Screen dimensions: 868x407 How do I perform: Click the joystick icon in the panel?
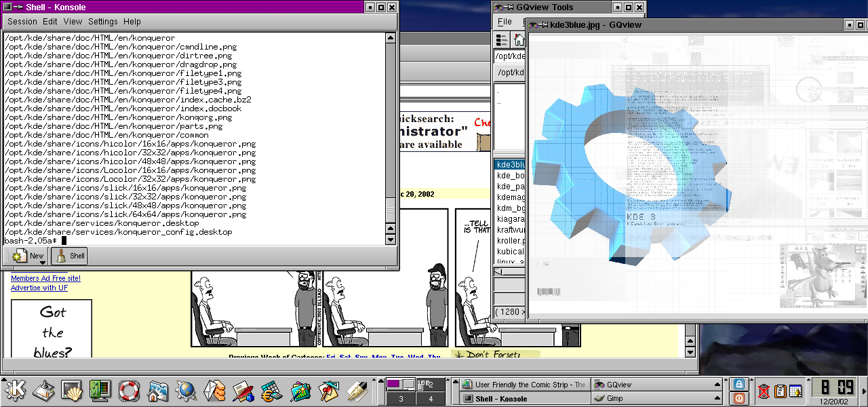coord(44,390)
